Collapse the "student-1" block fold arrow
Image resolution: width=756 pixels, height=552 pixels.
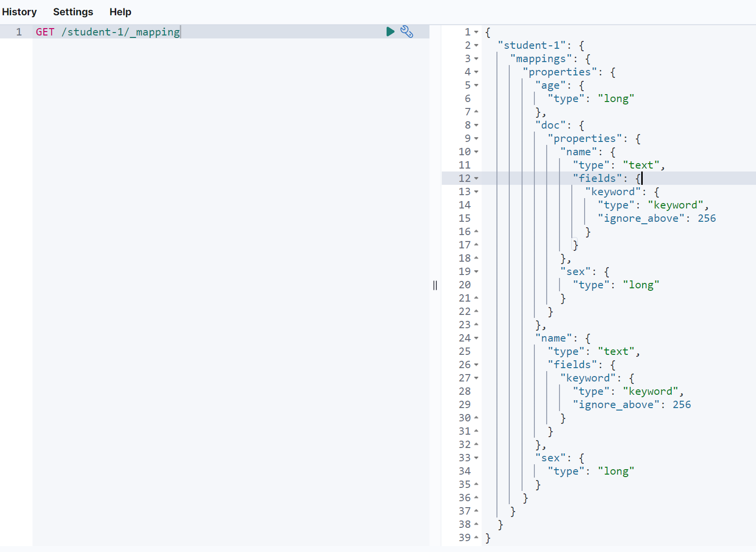[x=476, y=45]
